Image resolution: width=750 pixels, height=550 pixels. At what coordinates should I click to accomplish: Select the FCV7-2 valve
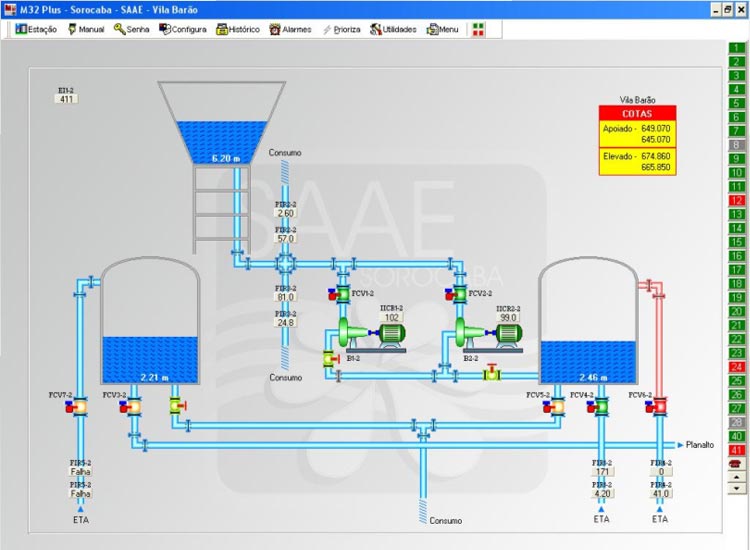pos(77,407)
